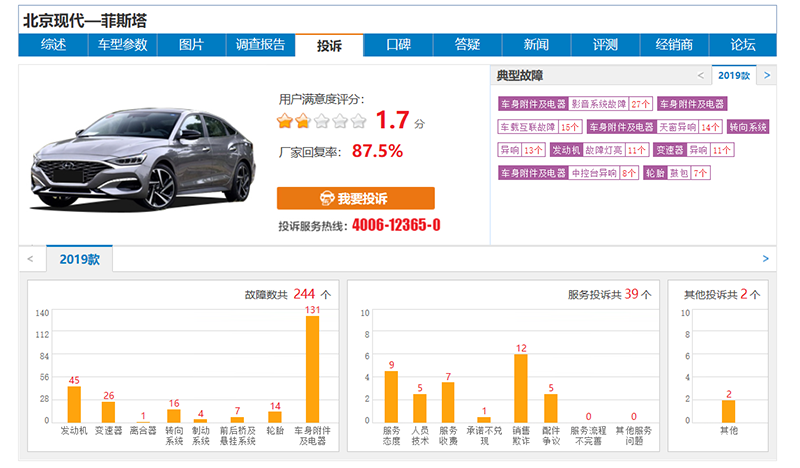Click the 服务收费 bar showing 7
This screenshot has width=800, height=468.
tap(448, 402)
